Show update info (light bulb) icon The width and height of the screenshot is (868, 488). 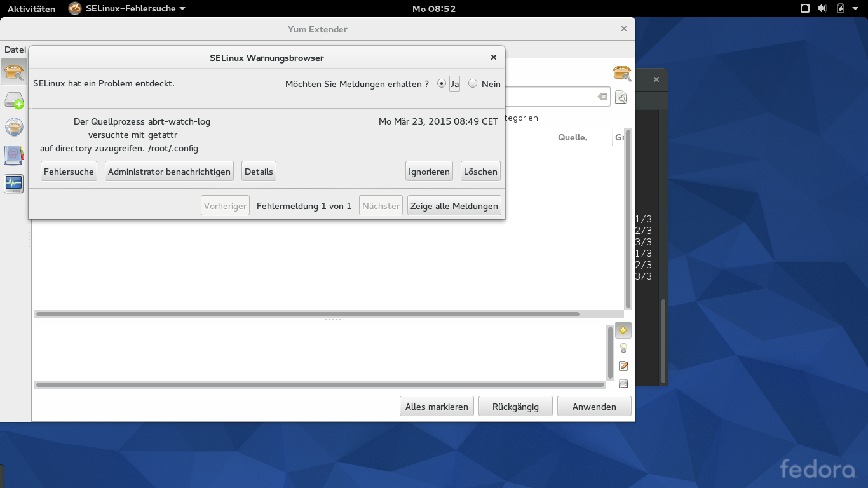(623, 348)
